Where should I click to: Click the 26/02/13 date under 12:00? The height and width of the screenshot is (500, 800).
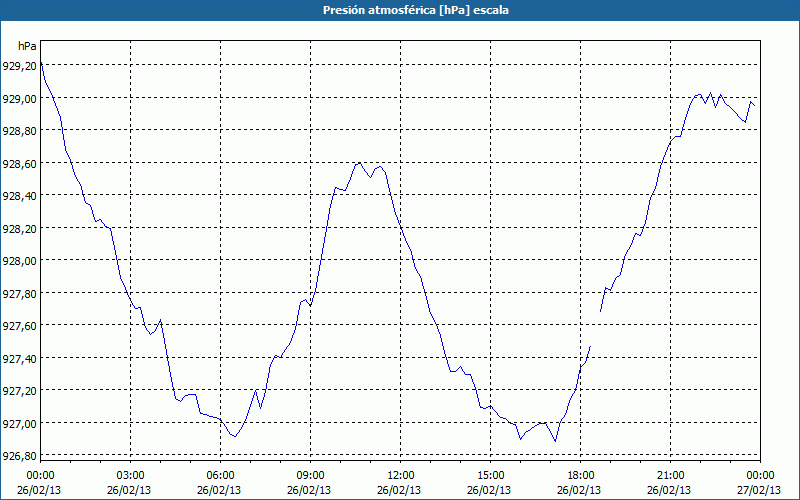coord(399,490)
